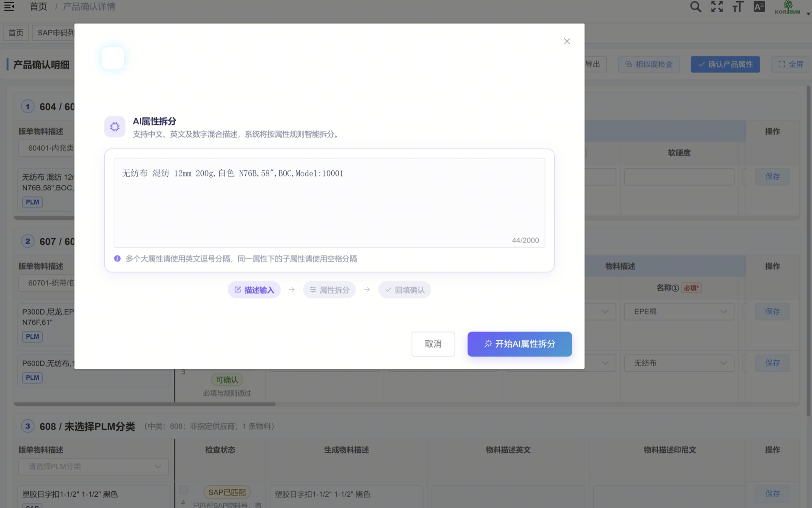Click the 物料描述印尼文 empty field in row 4
This screenshot has height=508, width=812.
pyautogui.click(x=669, y=497)
